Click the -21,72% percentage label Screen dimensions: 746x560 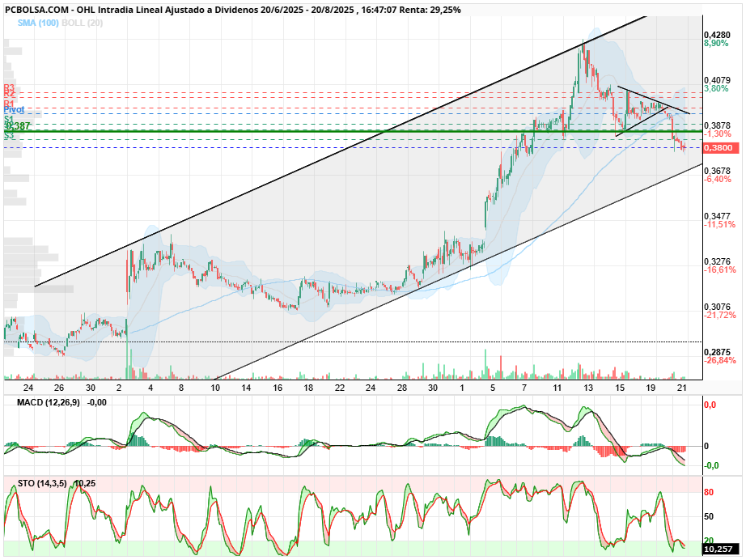(x=719, y=315)
